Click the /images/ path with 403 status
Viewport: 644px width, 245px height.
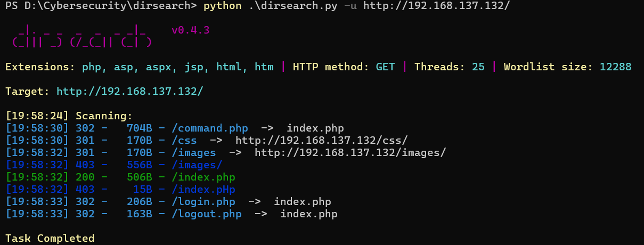[x=197, y=165]
